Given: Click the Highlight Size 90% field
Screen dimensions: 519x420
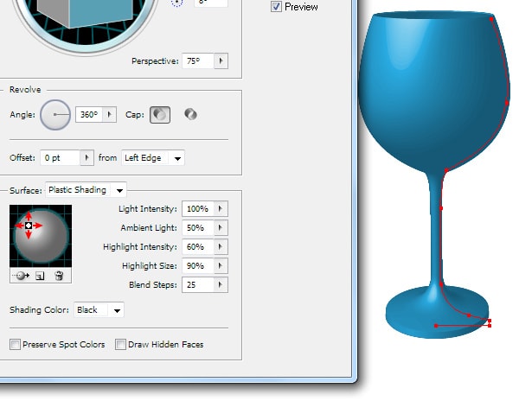Looking at the screenshot, I should pyautogui.click(x=198, y=265).
